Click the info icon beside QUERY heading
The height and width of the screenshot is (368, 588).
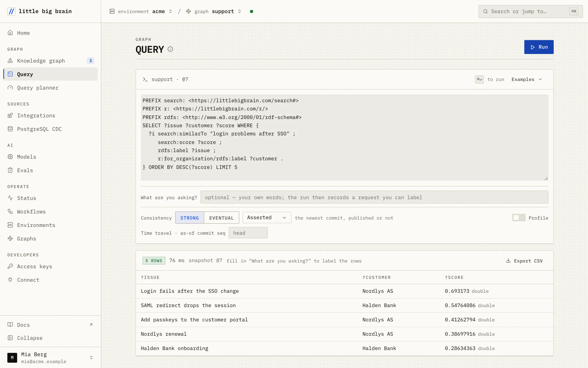coord(170,49)
